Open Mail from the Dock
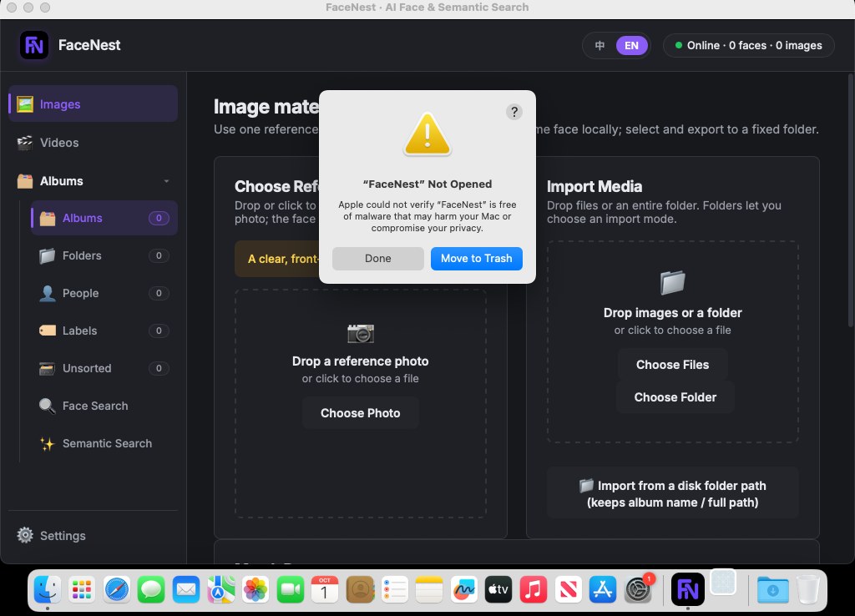The width and height of the screenshot is (855, 616). 186,589
